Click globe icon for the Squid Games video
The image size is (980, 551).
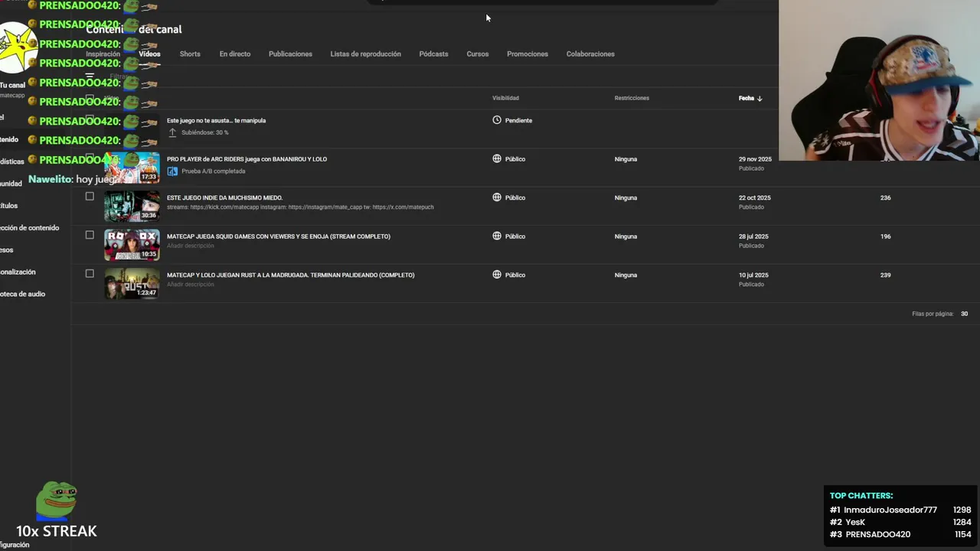point(497,236)
